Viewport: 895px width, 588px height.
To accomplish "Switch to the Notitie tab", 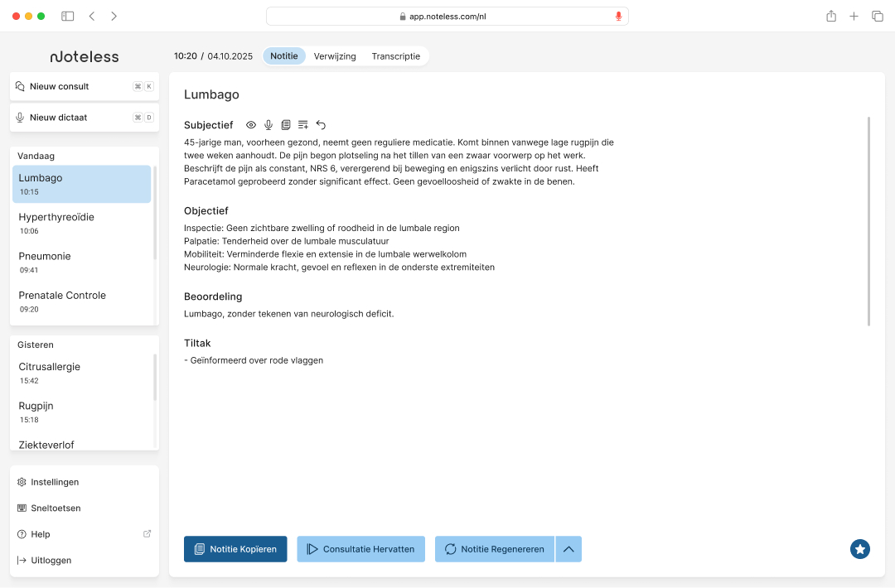I will click(x=283, y=55).
